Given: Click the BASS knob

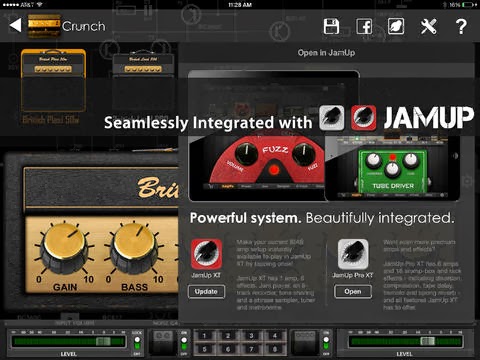Looking at the screenshot, I should click(x=134, y=247).
